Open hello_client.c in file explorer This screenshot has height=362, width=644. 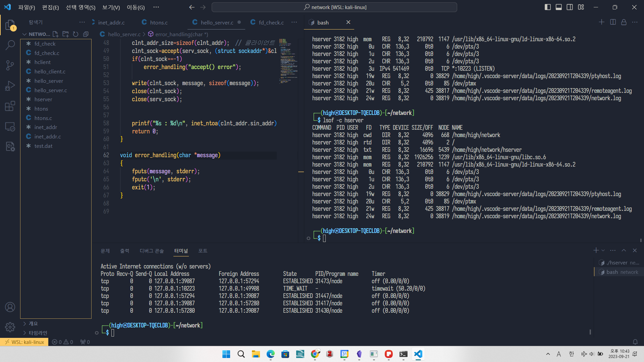pos(50,71)
